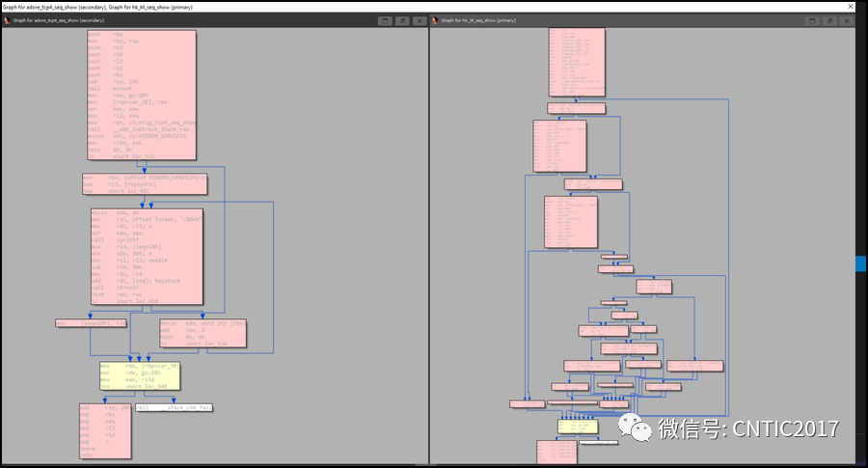Click the IDA icon in adore_tcp4_seq_show panel title
868x468 pixels.
(x=7, y=20)
